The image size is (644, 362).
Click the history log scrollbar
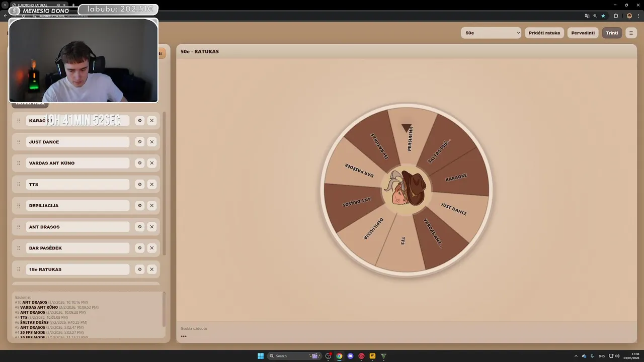[x=164, y=308]
